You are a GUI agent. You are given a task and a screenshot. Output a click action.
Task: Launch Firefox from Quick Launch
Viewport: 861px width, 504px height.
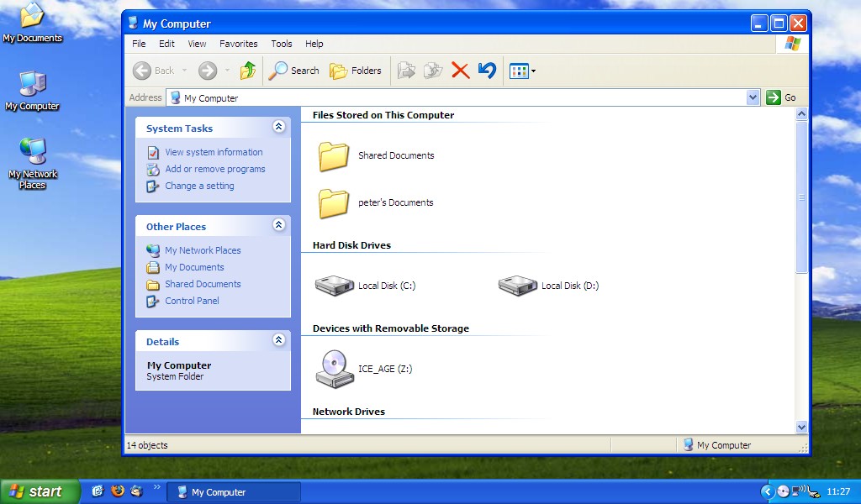coord(118,491)
